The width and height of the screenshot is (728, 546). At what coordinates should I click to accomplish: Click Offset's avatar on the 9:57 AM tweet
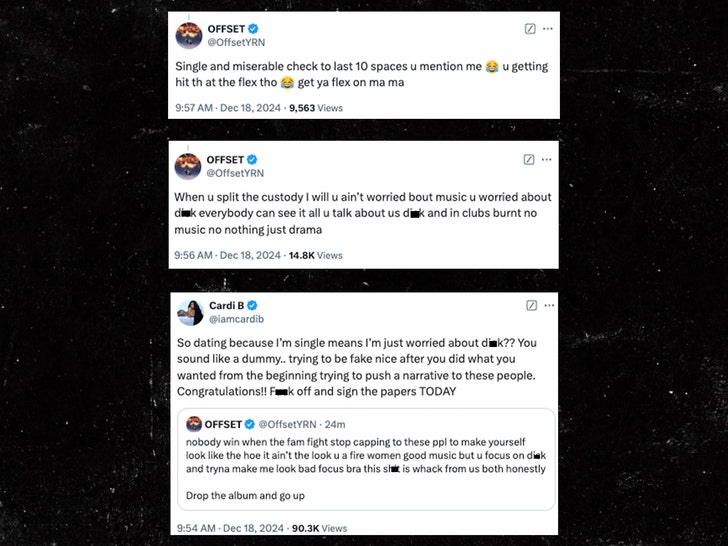[x=188, y=35]
